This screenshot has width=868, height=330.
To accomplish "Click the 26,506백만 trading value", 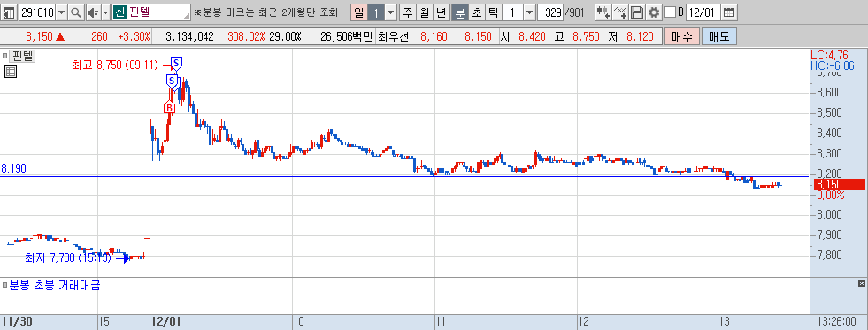I will click(x=346, y=37).
